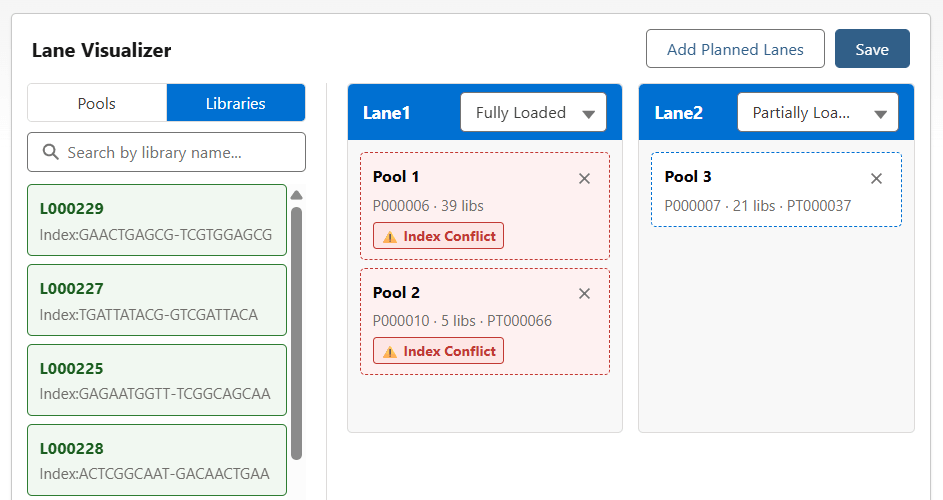Click the library list scrollbar thumb
The image size is (943, 500).
[296, 333]
